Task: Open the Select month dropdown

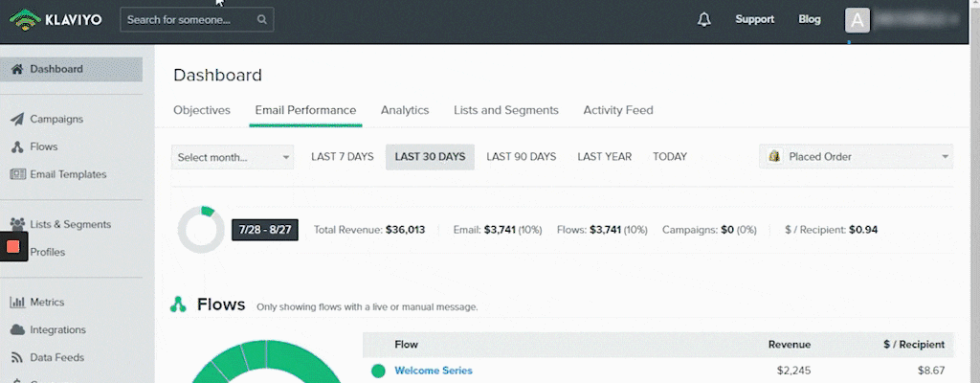Action: tap(233, 157)
